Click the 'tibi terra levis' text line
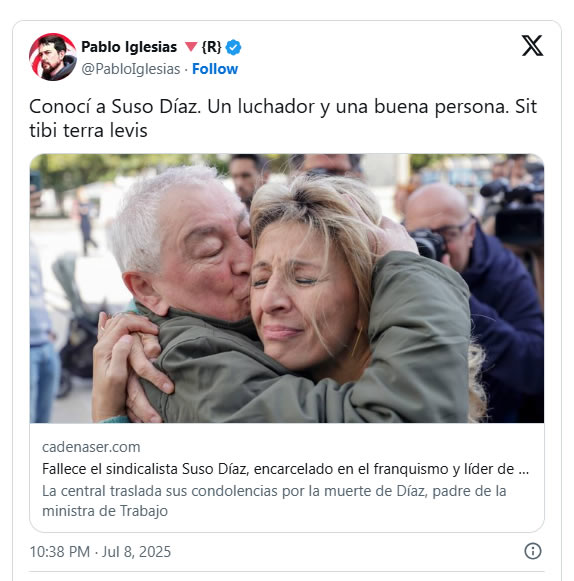The height and width of the screenshot is (581, 574). click(88, 130)
